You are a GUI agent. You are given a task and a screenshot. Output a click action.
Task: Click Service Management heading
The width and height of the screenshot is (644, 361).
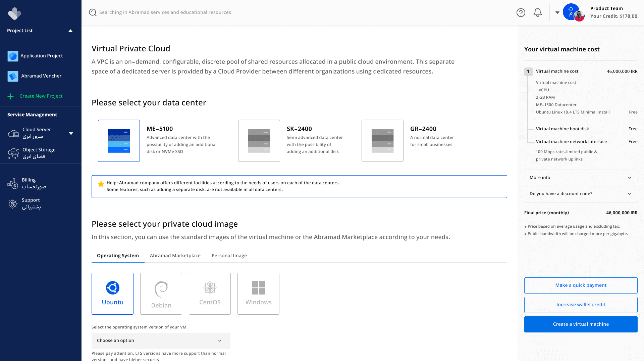pyautogui.click(x=32, y=115)
